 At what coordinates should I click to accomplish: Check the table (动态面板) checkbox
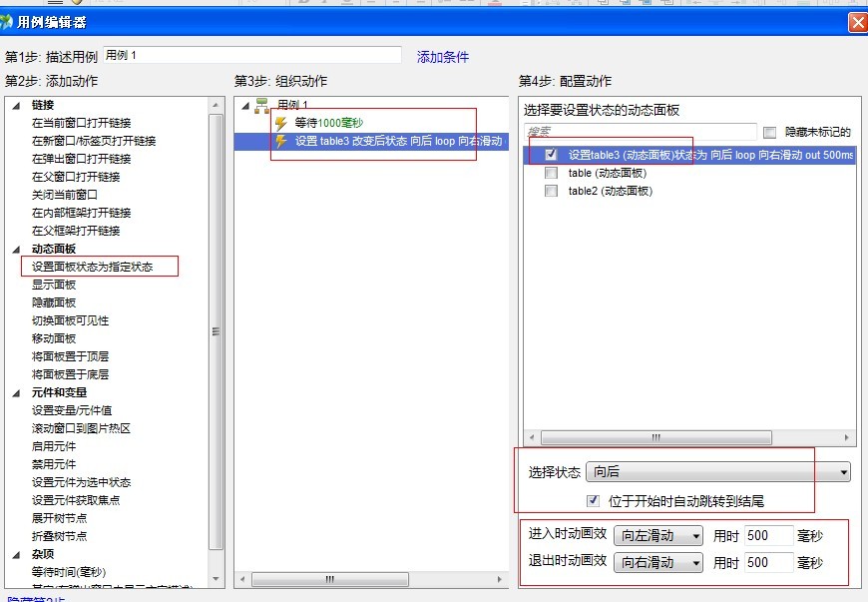coord(551,173)
